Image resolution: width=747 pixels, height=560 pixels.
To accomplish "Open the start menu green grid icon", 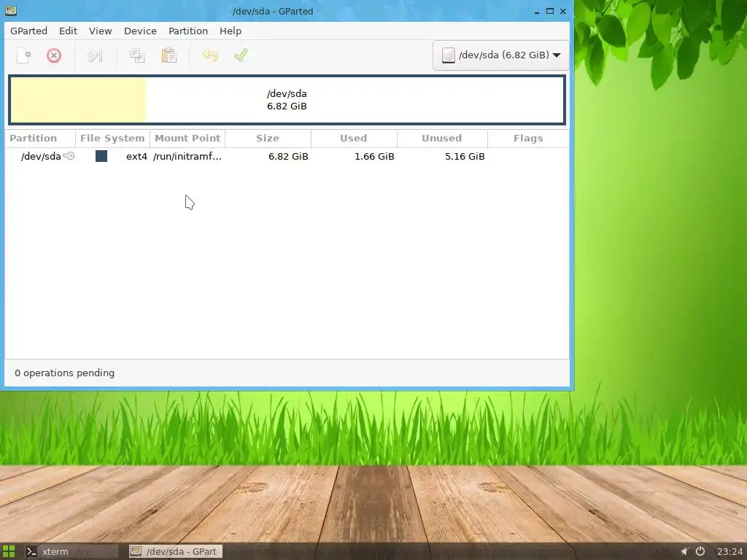I will (x=9, y=551).
